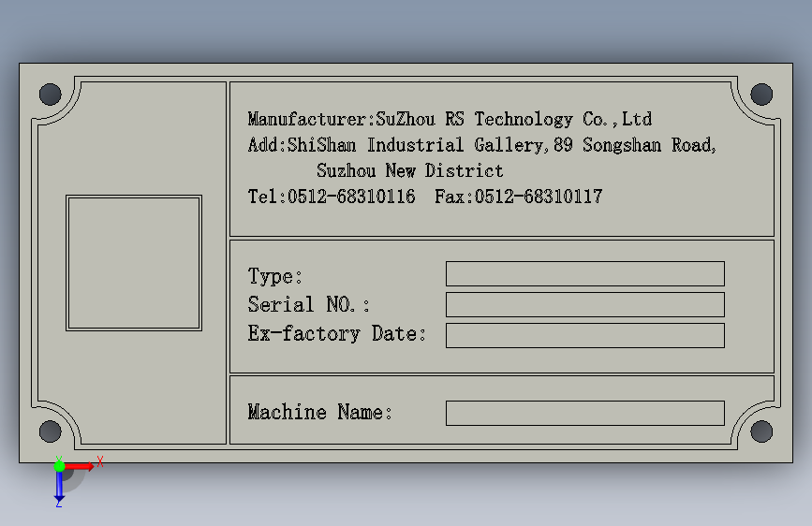Select the bottom-right mounting hole

coord(761,431)
